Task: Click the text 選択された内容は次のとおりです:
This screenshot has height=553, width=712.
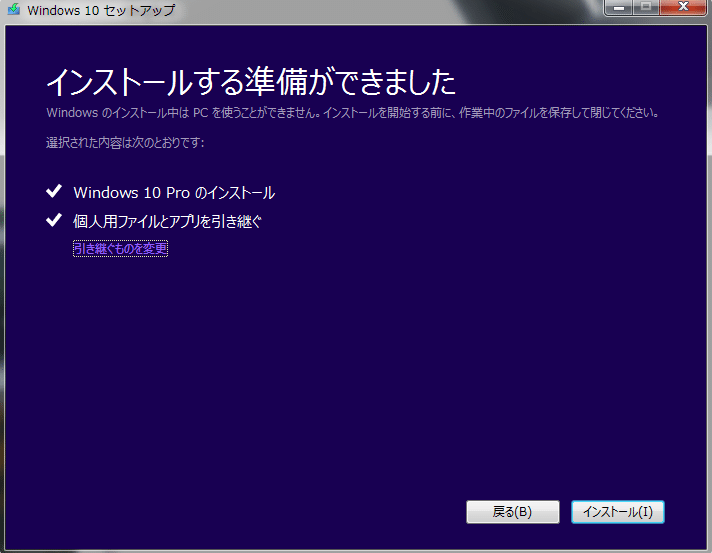Action: click(x=125, y=143)
